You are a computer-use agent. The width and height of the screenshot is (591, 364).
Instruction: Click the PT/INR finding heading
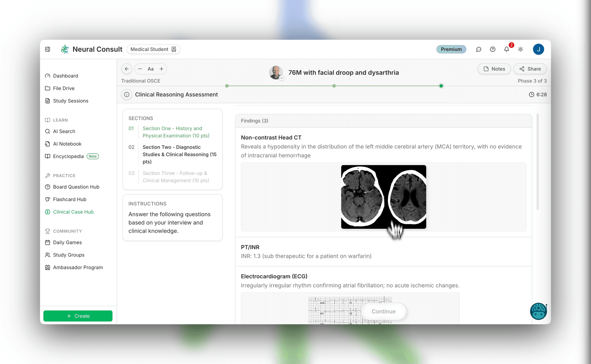tap(250, 247)
